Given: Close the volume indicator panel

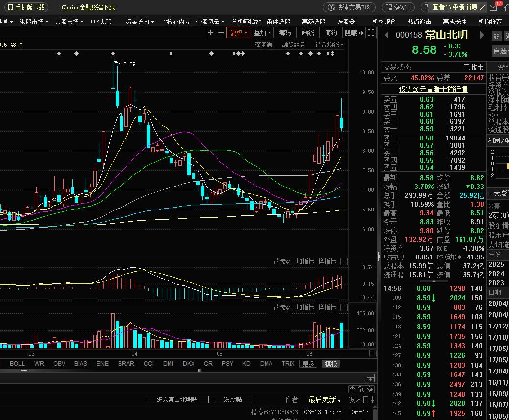Looking at the screenshot, I should [x=344, y=308].
